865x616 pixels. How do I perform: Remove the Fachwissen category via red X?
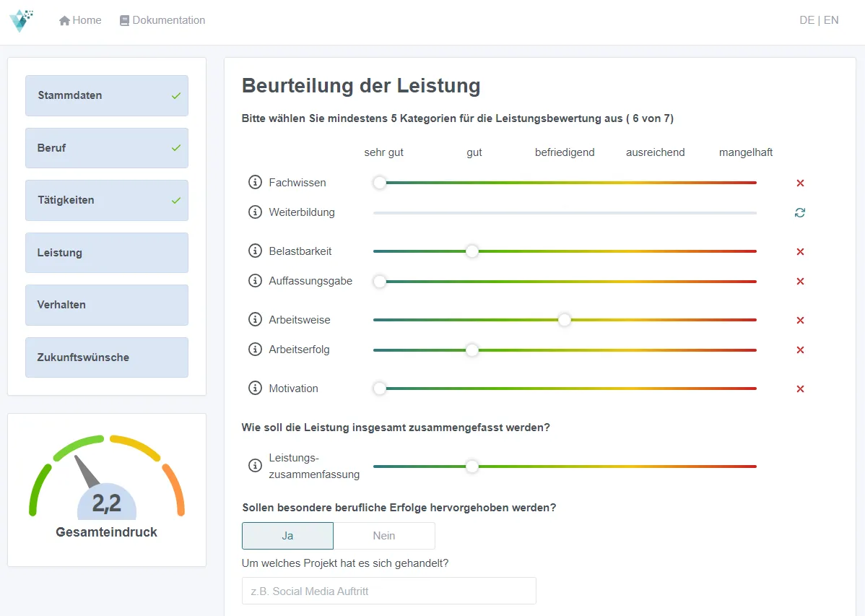coord(800,183)
